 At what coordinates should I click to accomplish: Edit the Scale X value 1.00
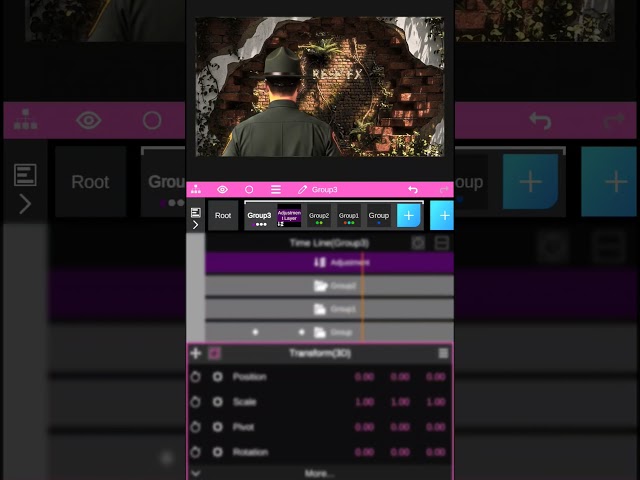pyautogui.click(x=364, y=402)
